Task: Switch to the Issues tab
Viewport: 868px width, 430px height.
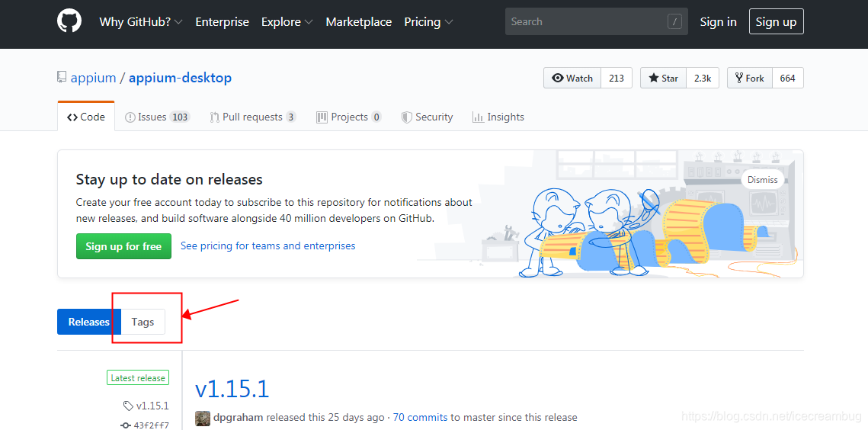Action: pos(158,117)
